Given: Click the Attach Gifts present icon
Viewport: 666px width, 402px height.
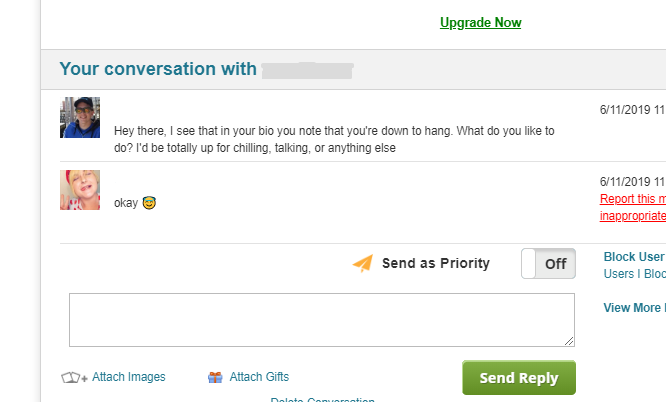Looking at the screenshot, I should [215, 377].
